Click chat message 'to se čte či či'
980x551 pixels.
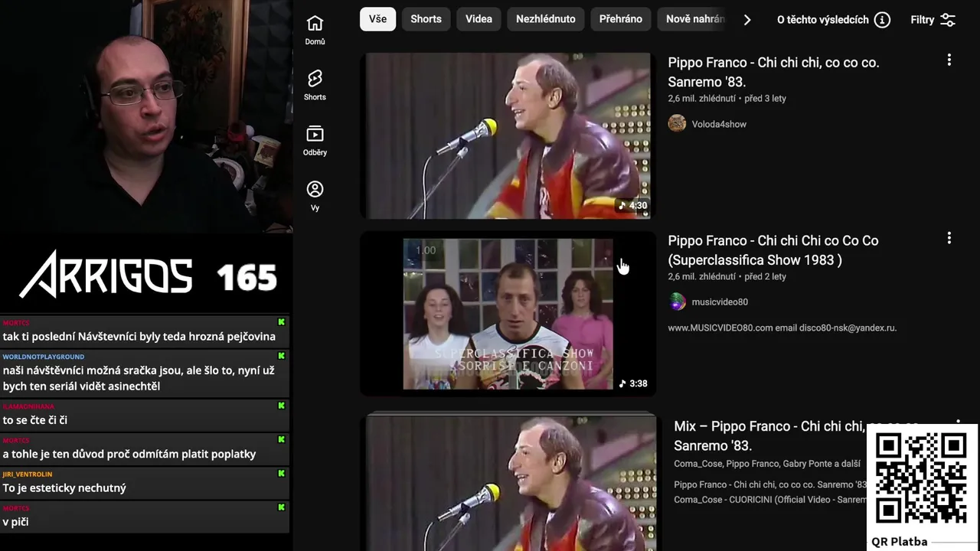pos(35,419)
